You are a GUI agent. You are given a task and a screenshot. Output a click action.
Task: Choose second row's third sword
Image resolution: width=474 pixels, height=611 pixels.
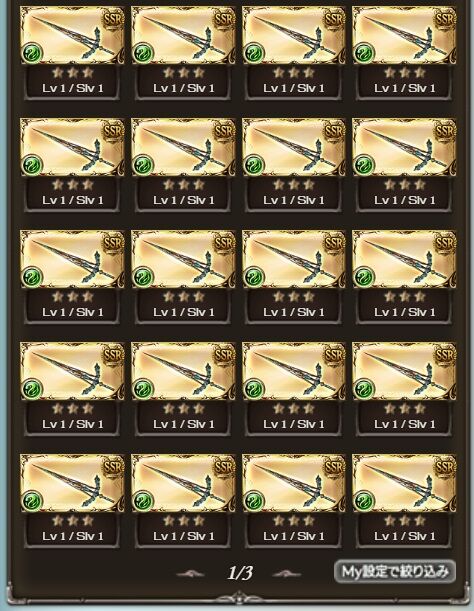[294, 147]
